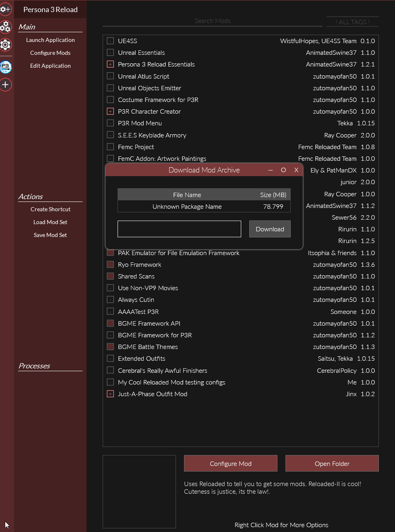The height and width of the screenshot is (532, 395).
Task: Toggle Always Cutin checkbox
Action: (x=110, y=299)
